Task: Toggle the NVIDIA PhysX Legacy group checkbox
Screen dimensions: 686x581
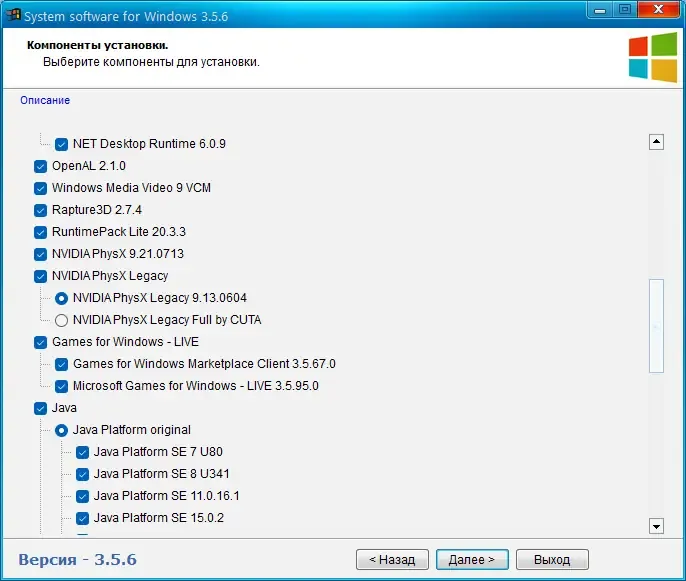Action: point(40,276)
